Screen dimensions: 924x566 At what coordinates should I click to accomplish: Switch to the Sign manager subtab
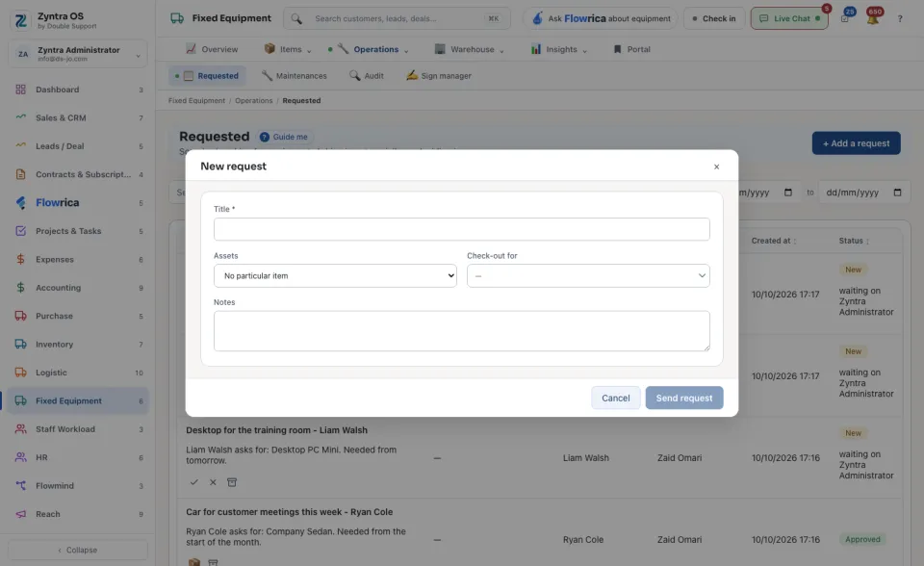pyautogui.click(x=439, y=76)
